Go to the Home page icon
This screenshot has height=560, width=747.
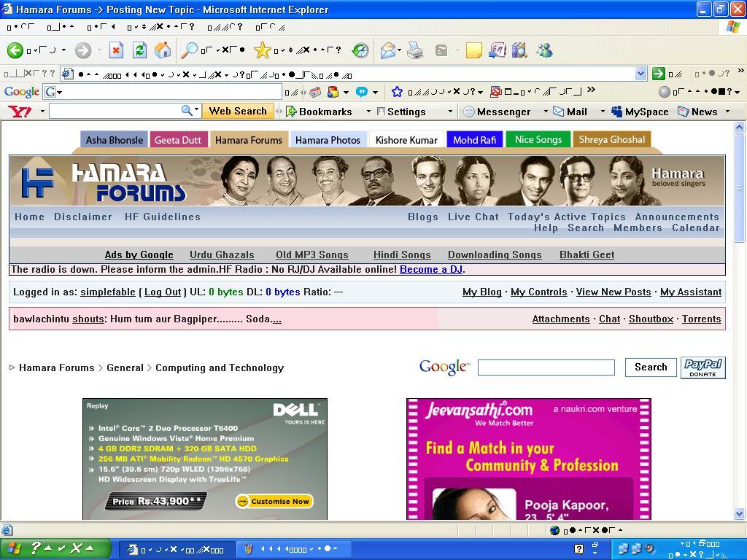pyautogui.click(x=163, y=50)
